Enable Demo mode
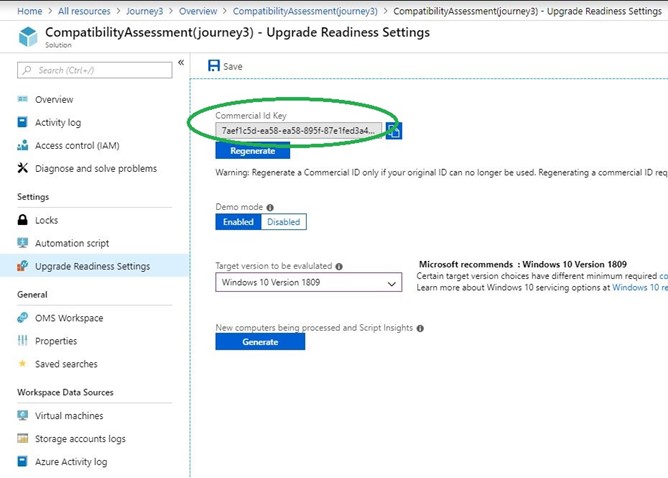Viewport: 668px width, 478px height. (x=238, y=222)
